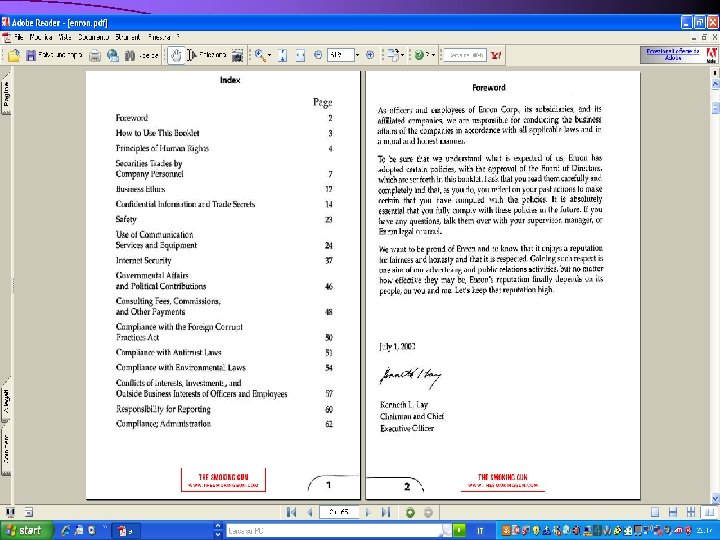This screenshot has width=720, height=540.
Task: Expand the zoom tool dropdown arrow
Action: 270,56
